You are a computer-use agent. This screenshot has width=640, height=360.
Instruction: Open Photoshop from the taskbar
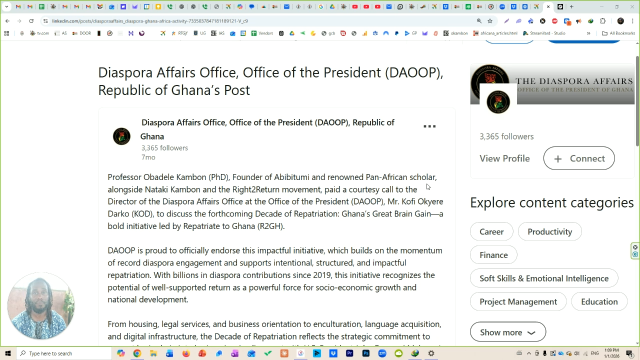[x=366, y=353]
